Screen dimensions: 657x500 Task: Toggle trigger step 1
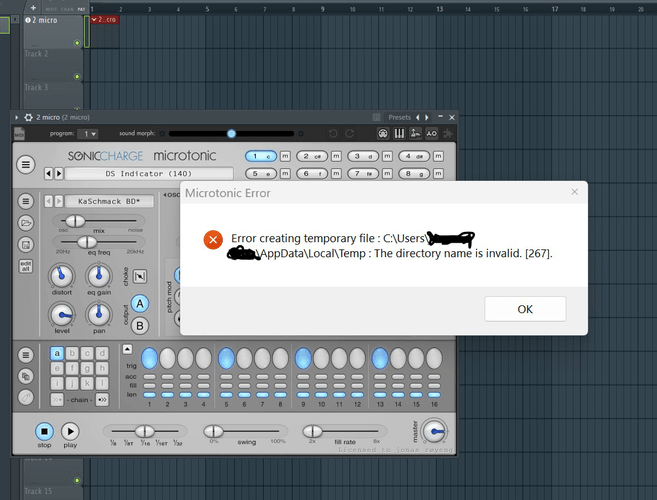(149, 358)
